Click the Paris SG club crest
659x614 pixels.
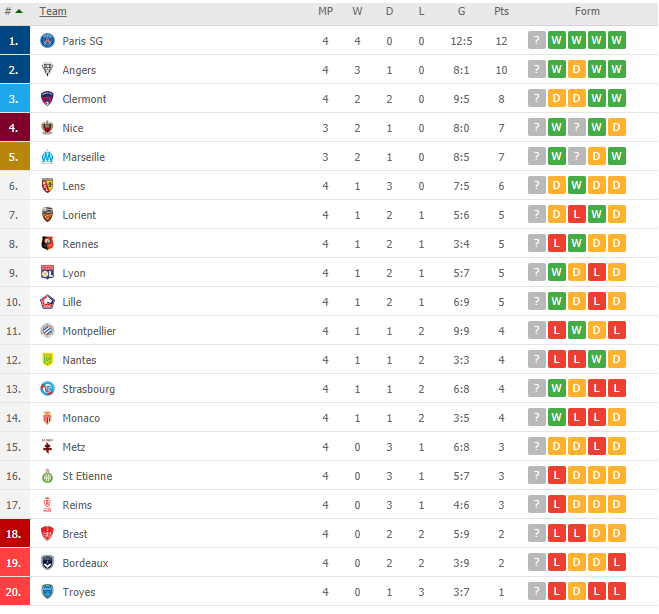pos(47,41)
